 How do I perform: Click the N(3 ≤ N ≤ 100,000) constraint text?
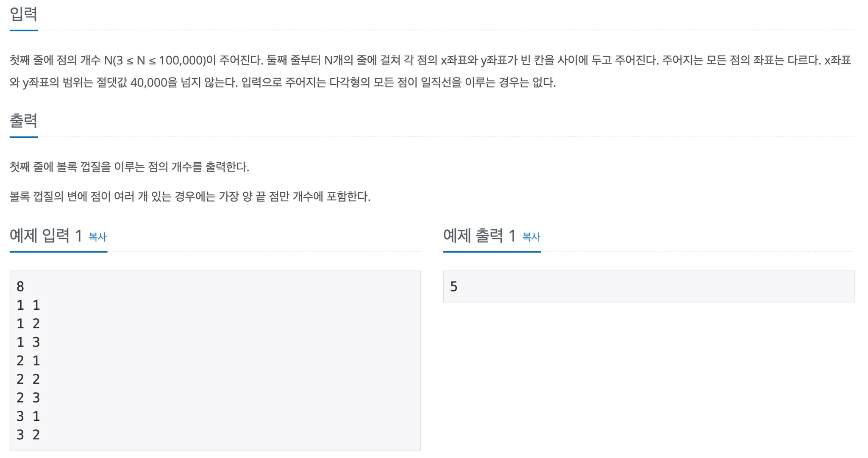(155, 60)
